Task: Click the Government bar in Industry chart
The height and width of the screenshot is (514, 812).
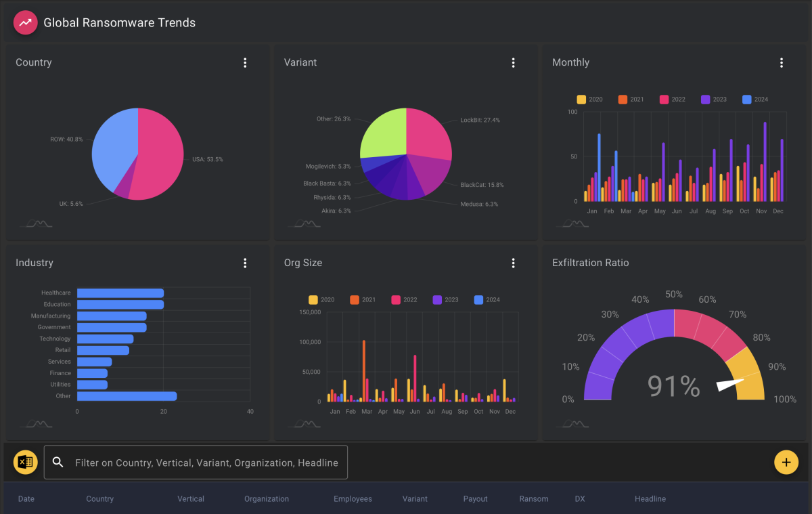Action: pyautogui.click(x=112, y=327)
